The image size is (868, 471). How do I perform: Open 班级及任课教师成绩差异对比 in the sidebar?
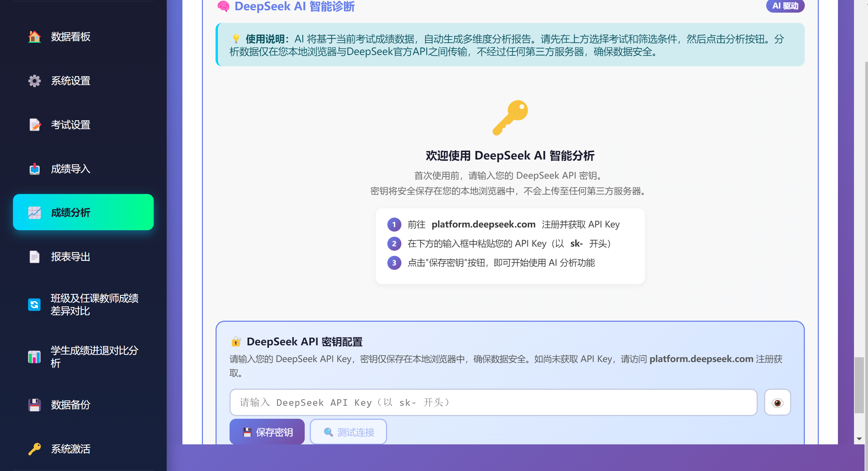83,305
